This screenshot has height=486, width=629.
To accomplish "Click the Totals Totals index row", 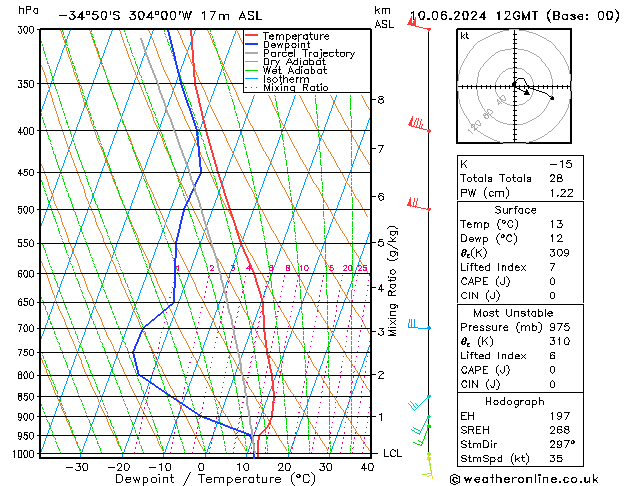I will [x=520, y=178].
